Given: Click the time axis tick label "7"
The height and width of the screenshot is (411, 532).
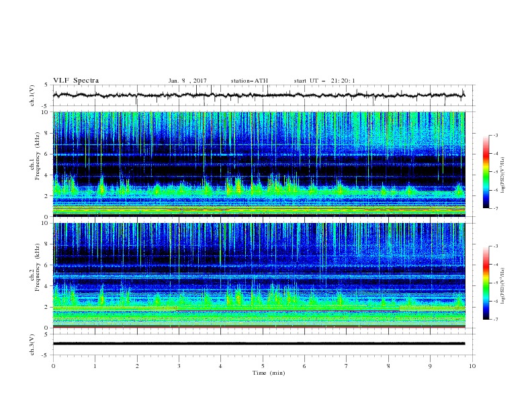Looking at the screenshot, I should coord(347,366).
